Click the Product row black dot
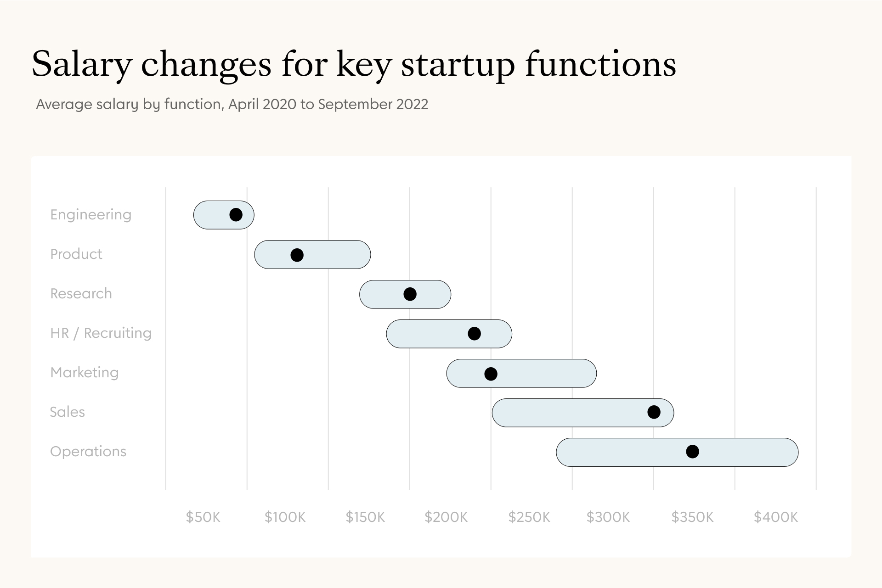Screen dimensions: 882x588 point(297,255)
